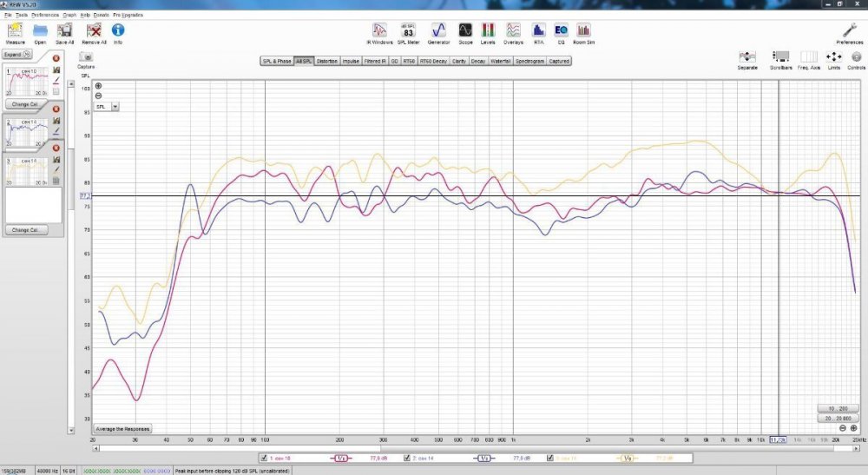Hide the third yellow trace via checkbox
868x475 pixels.
[550, 458]
